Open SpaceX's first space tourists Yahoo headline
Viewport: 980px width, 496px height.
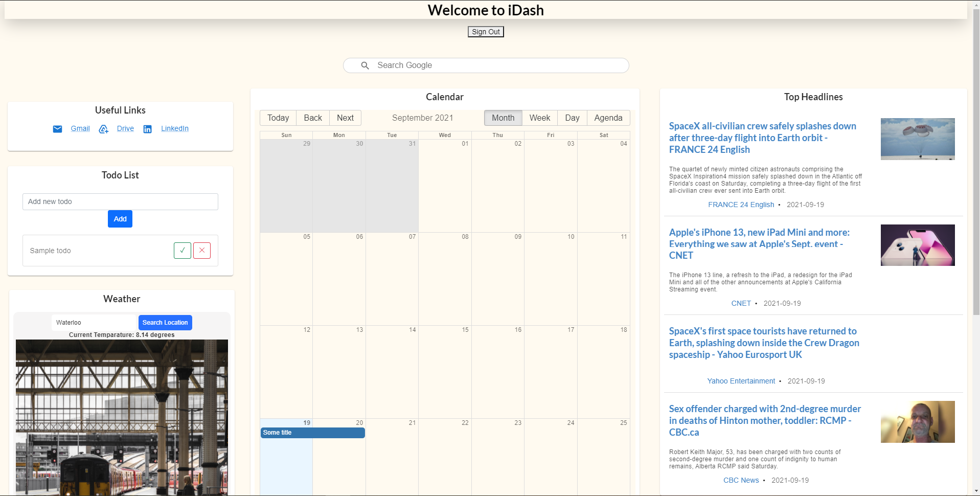tap(764, 343)
